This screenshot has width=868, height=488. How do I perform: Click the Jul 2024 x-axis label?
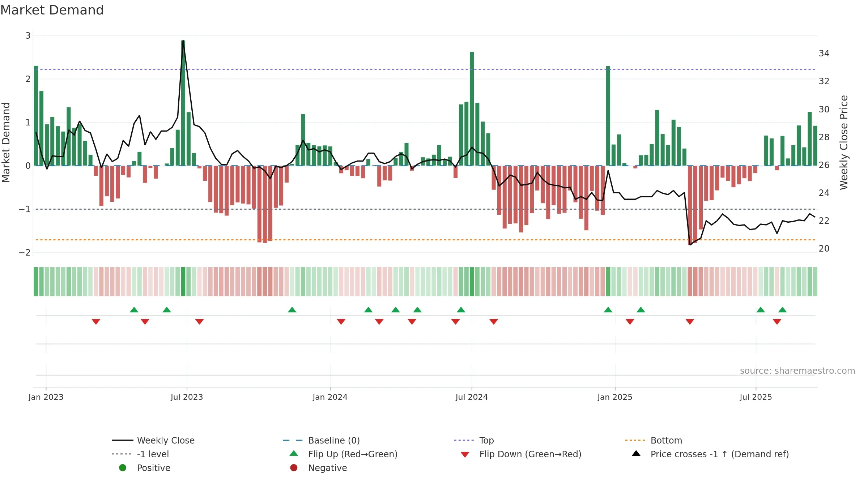472,397
